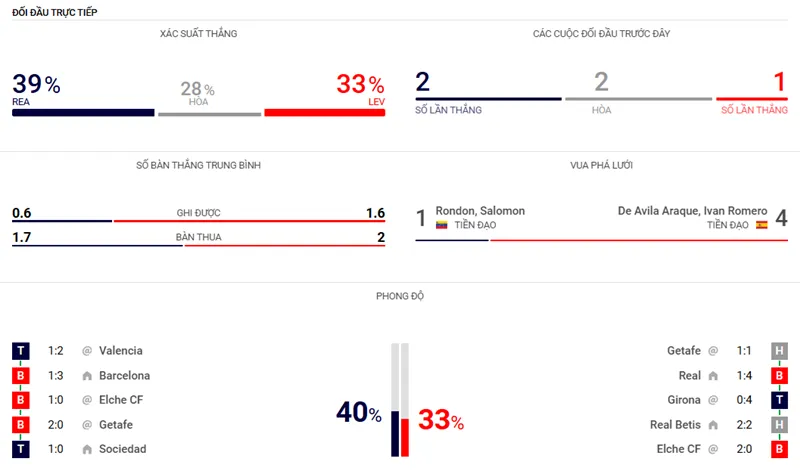Open player De Avila Araque, Ivan Romero

[x=693, y=211]
